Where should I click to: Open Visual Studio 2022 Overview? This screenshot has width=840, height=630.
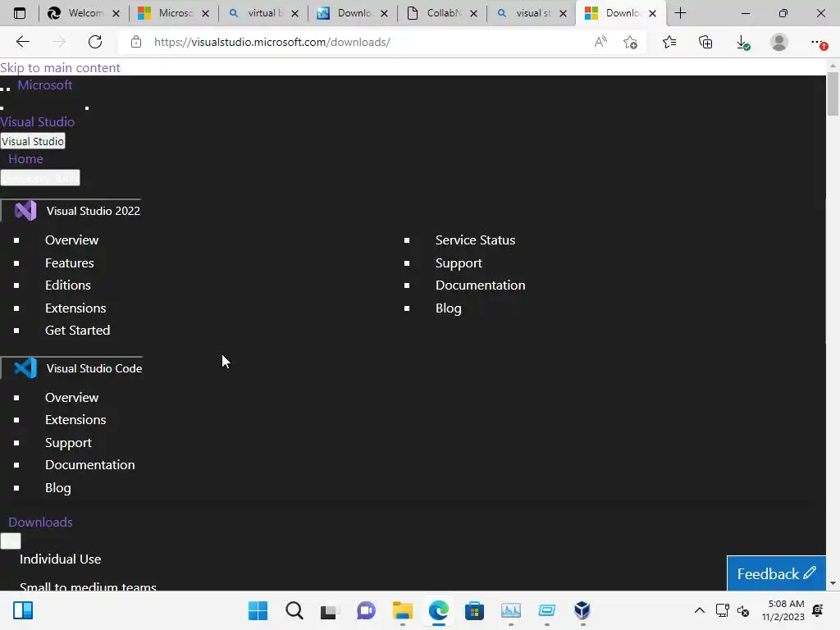pyautogui.click(x=72, y=240)
